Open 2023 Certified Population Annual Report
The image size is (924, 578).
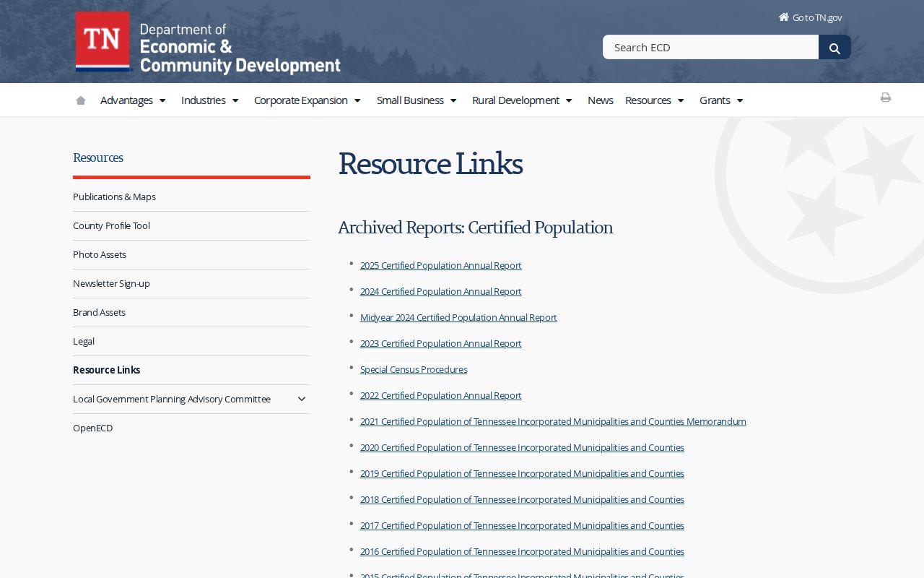tap(440, 343)
